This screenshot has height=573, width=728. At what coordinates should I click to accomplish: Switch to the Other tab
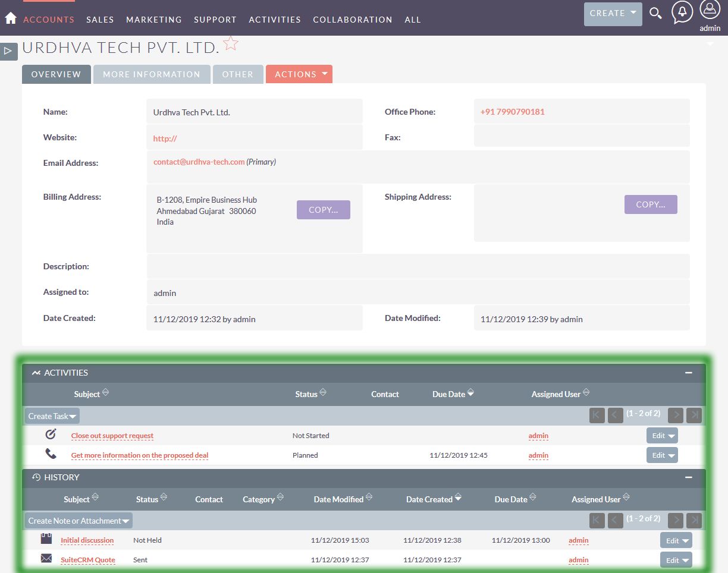tap(238, 74)
